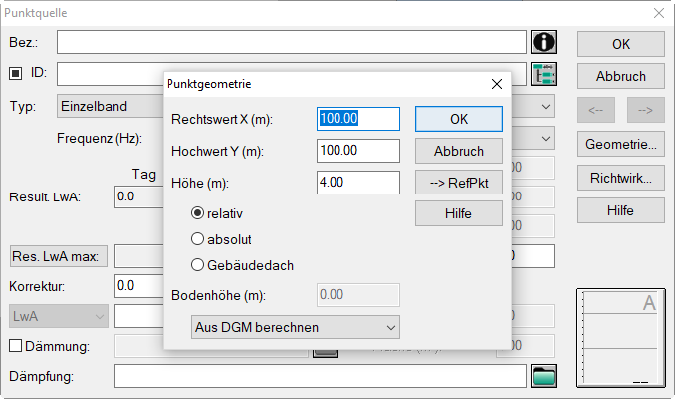675x399 pixels.
Task: Open the Geometrie... button
Action: click(621, 144)
